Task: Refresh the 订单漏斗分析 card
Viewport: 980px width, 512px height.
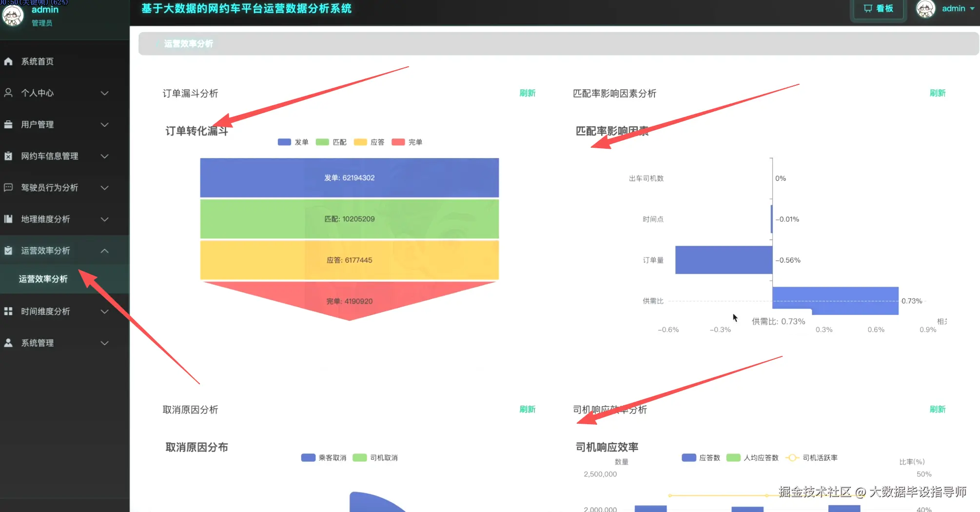Action: pyautogui.click(x=528, y=93)
